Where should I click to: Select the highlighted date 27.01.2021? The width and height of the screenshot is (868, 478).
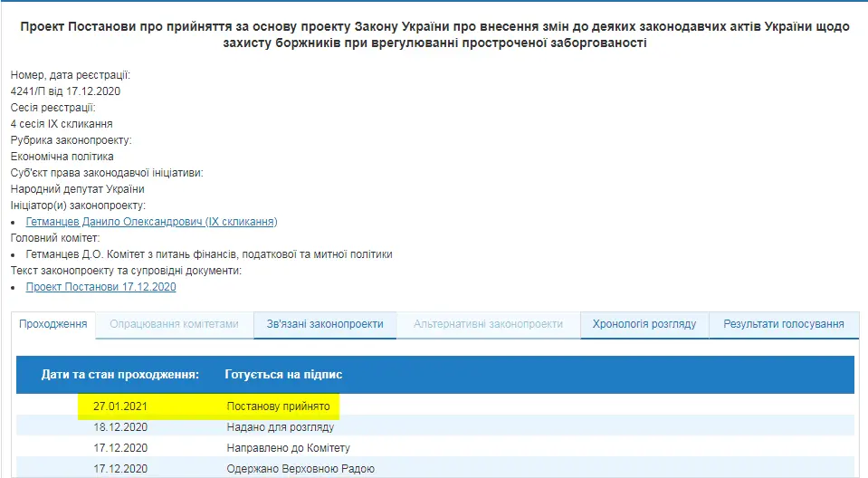click(x=120, y=406)
